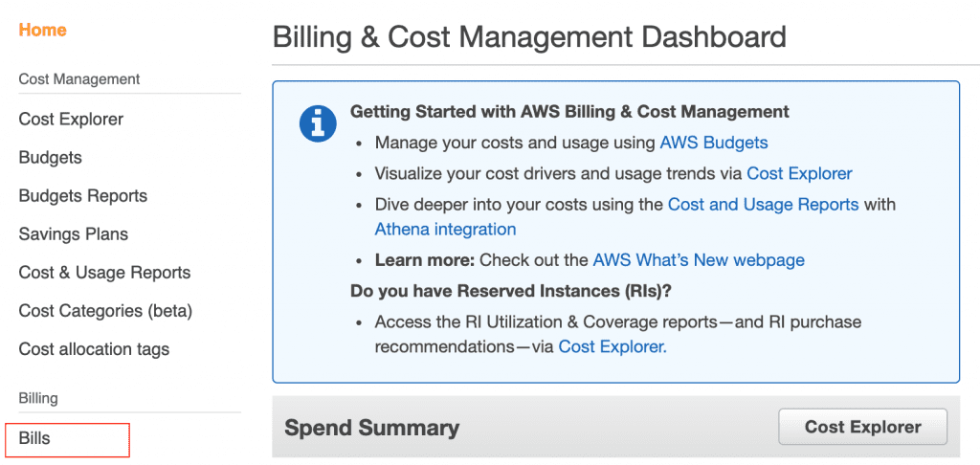Click the Spend Summary header
This screenshot has width=980, height=465.
click(372, 428)
